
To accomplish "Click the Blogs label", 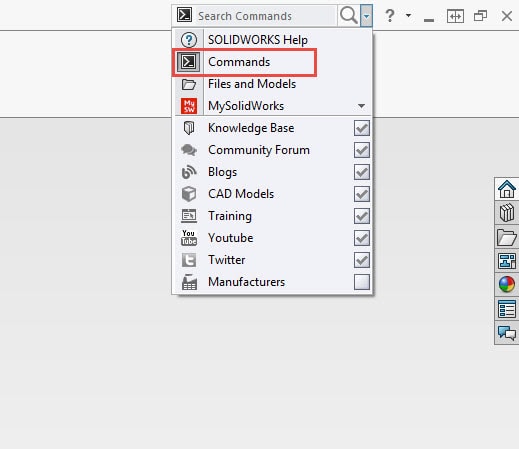I will point(223,172).
